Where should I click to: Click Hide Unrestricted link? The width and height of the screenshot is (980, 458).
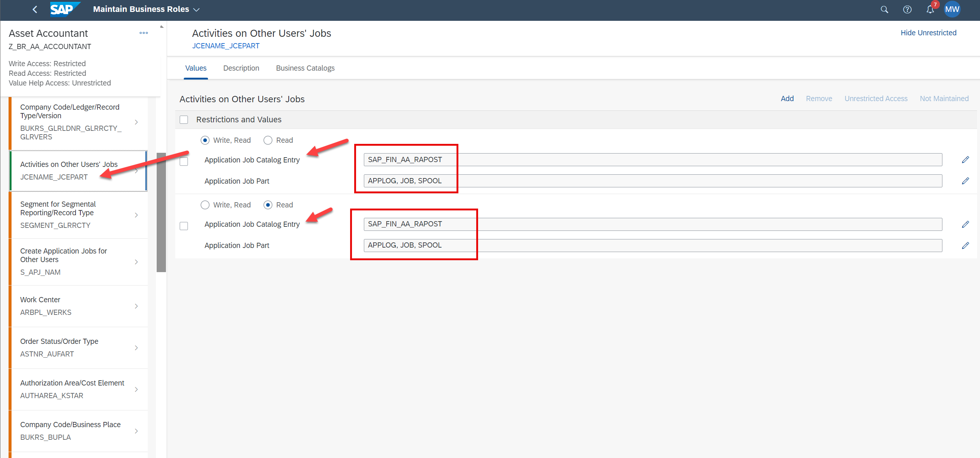coord(928,33)
